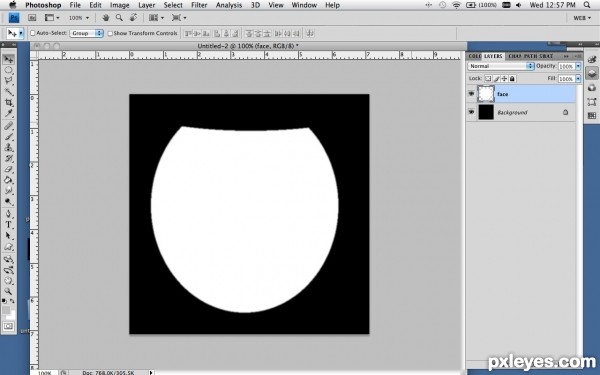Select the Polygonal Lasso tool
Screen dimensions: 600x375
click(x=8, y=81)
